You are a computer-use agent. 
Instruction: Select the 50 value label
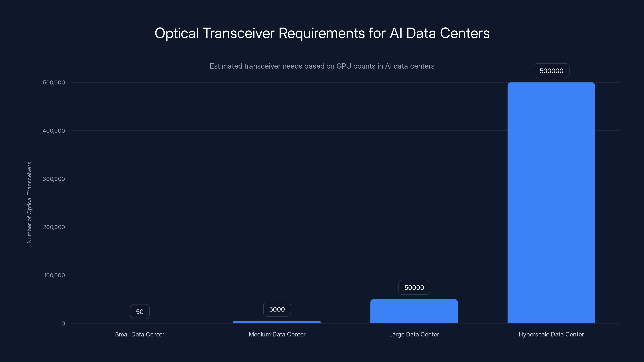(139, 311)
